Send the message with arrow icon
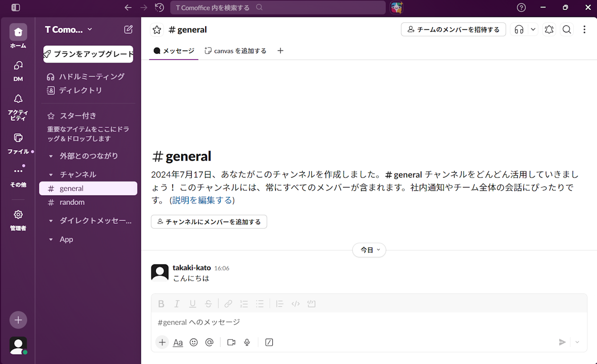Screen dimensions: 597x364 tap(562, 342)
